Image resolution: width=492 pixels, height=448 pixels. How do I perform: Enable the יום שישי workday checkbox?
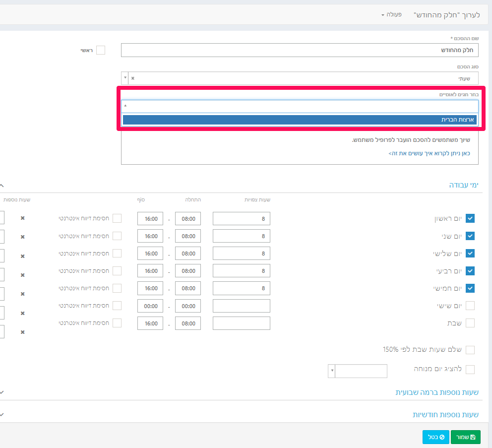pyautogui.click(x=470, y=306)
